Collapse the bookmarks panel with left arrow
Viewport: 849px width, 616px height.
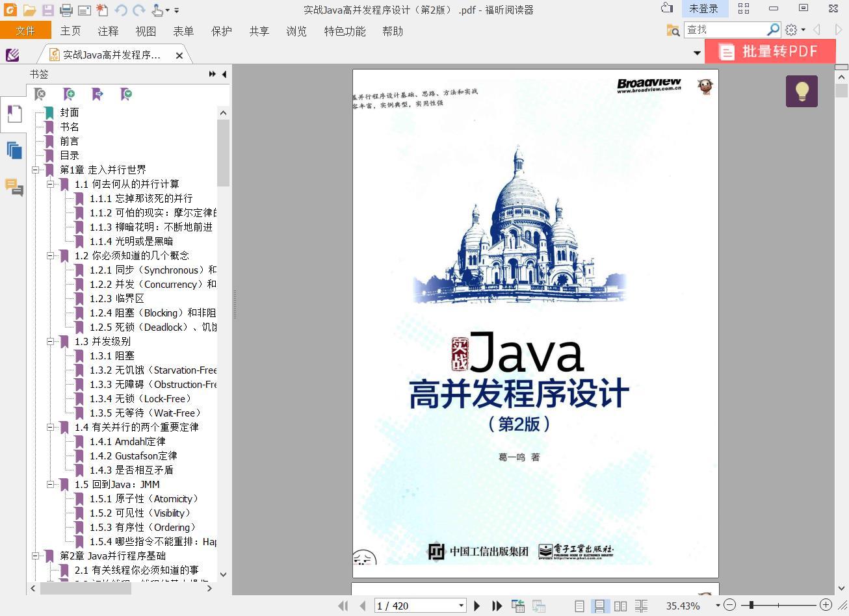(x=224, y=74)
